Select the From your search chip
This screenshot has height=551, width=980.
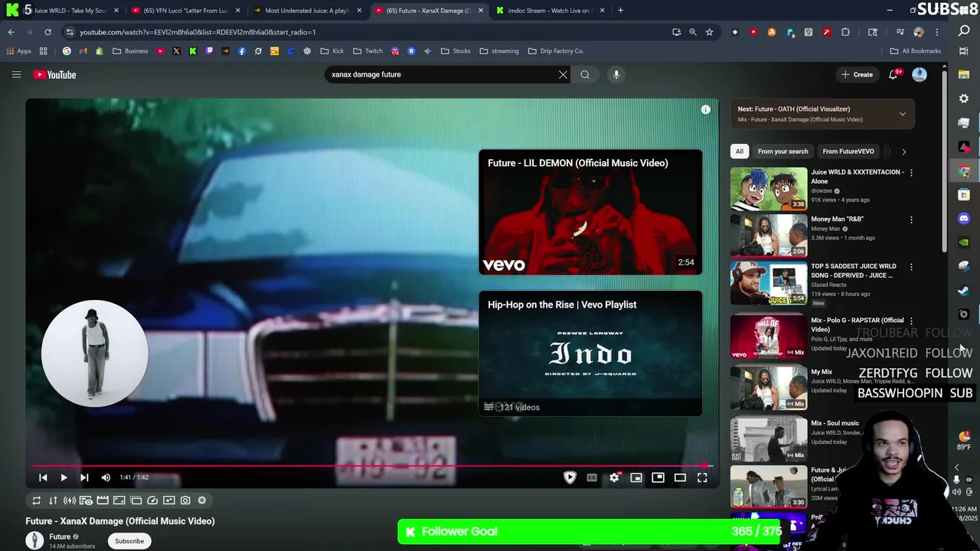tap(782, 152)
